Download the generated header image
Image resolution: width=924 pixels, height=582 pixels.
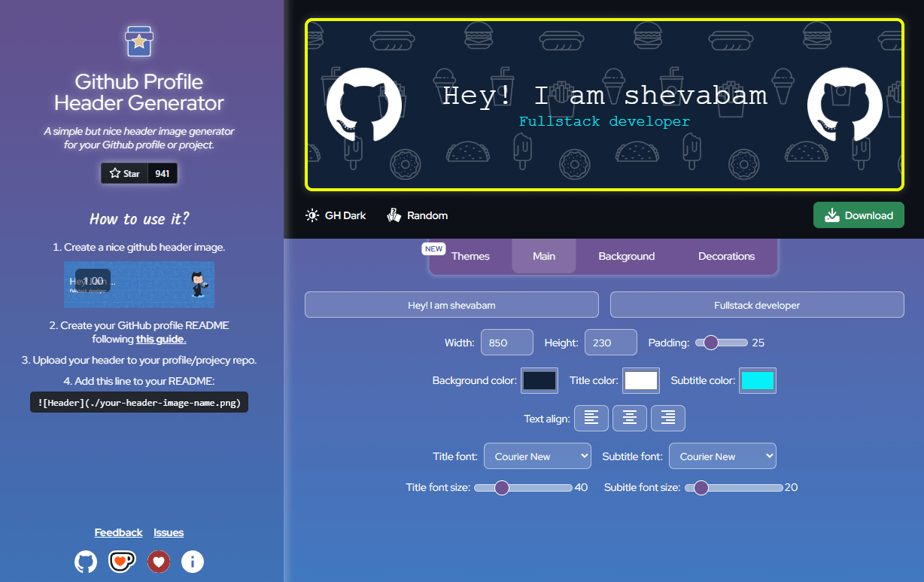click(859, 215)
